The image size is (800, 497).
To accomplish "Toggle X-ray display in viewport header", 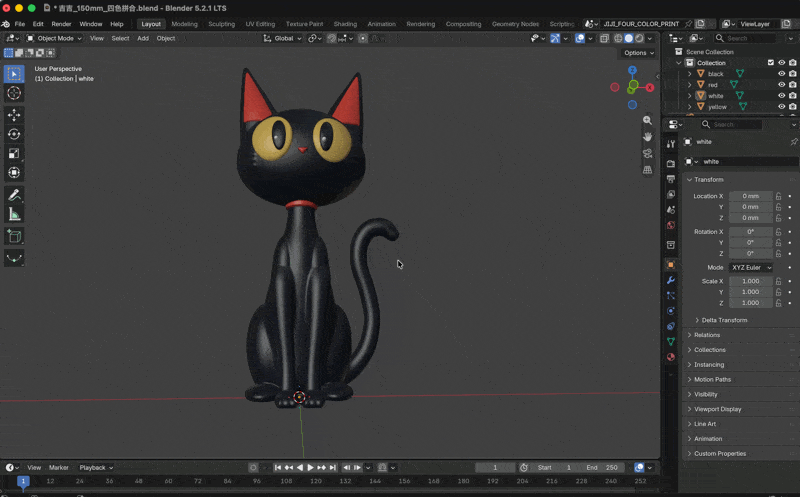I will [x=605, y=38].
